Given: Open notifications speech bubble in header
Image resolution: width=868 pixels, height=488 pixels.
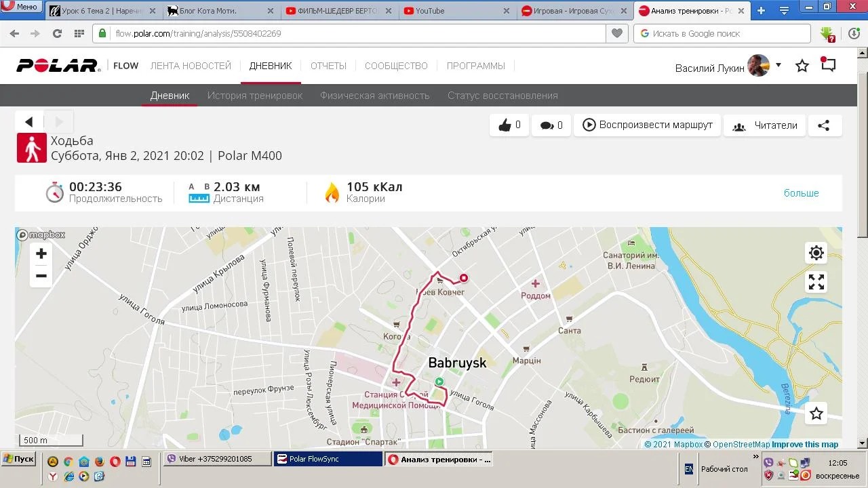Looking at the screenshot, I should 828,65.
